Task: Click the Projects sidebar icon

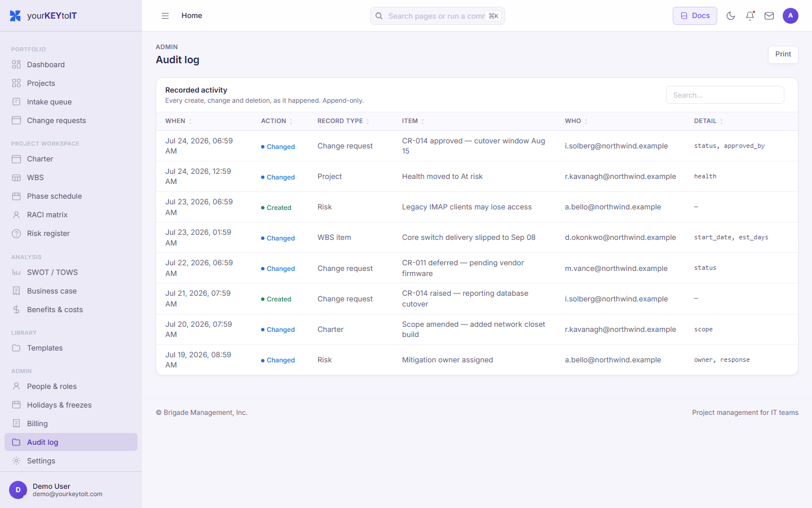Action: 16,83
